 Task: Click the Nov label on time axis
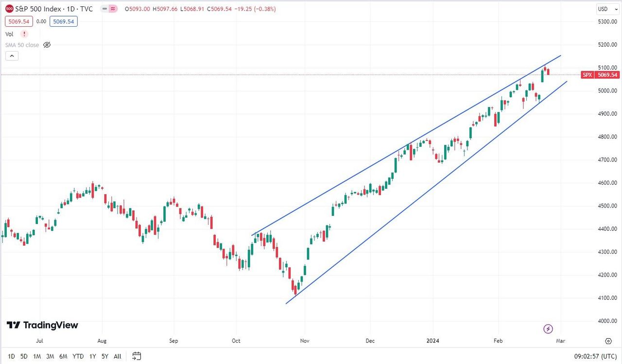pyautogui.click(x=305, y=342)
